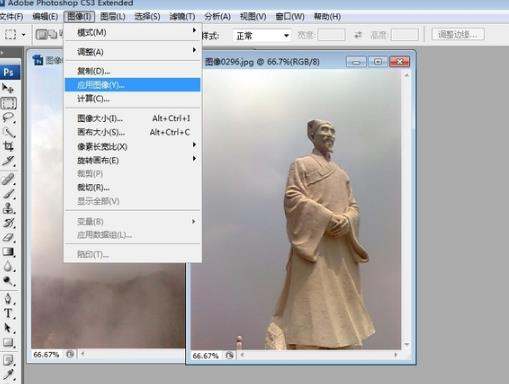Viewport: 509px width, 384px height.
Task: Click right scroll arrow in 图像0296.jpg window
Action: pos(396,355)
